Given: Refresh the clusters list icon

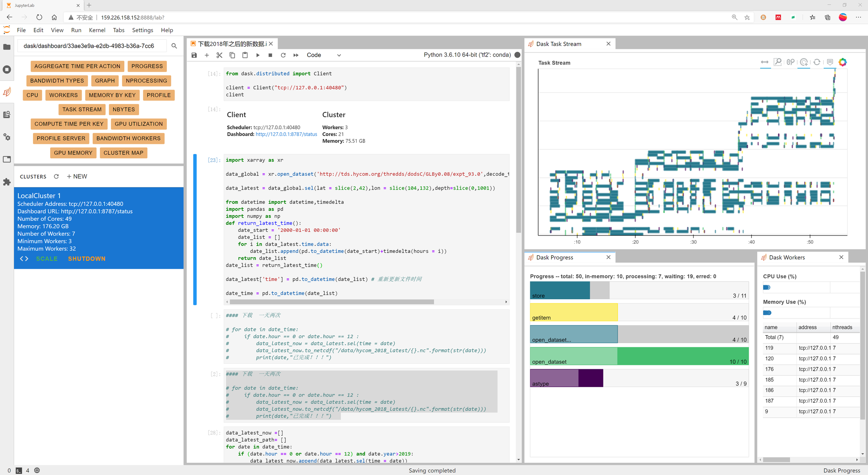Looking at the screenshot, I should tap(56, 177).
